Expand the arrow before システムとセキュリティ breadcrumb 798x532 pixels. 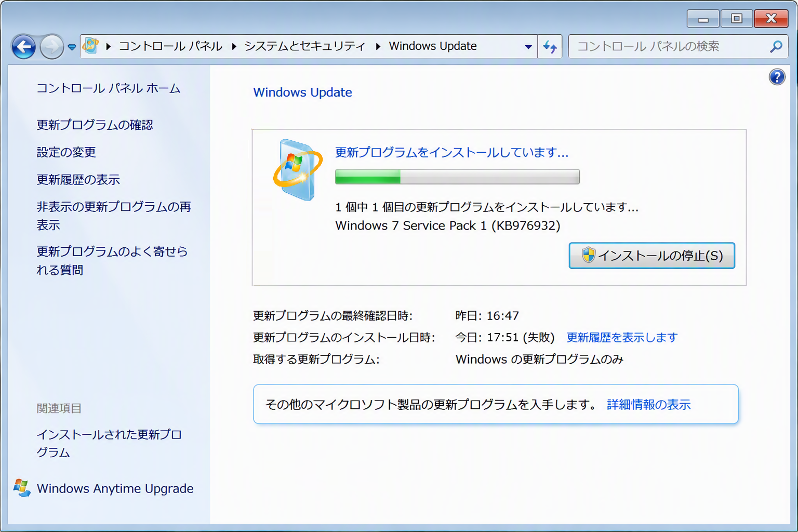tap(234, 46)
